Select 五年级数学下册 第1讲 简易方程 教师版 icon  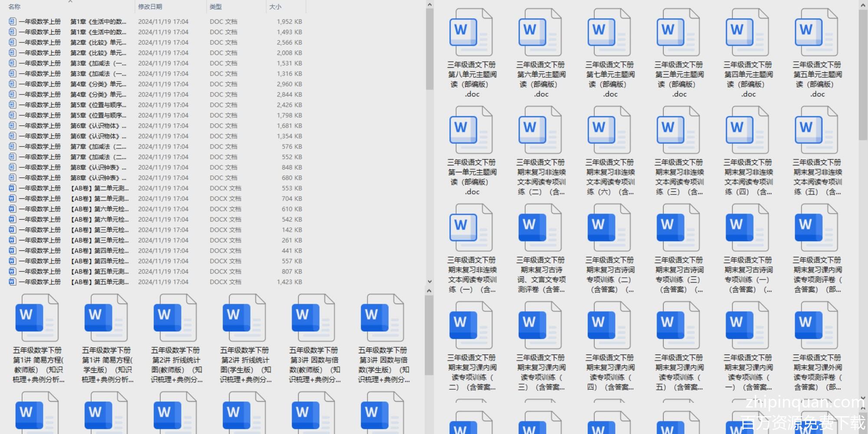[x=37, y=318]
